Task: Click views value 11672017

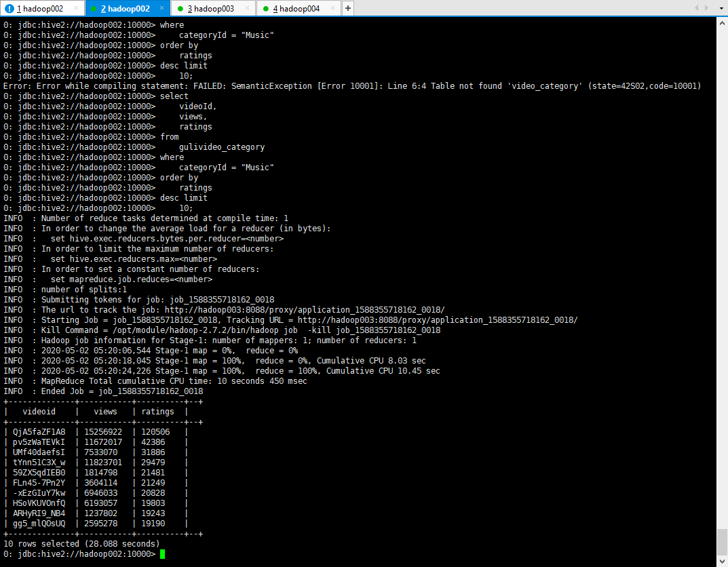Action: pos(103,442)
